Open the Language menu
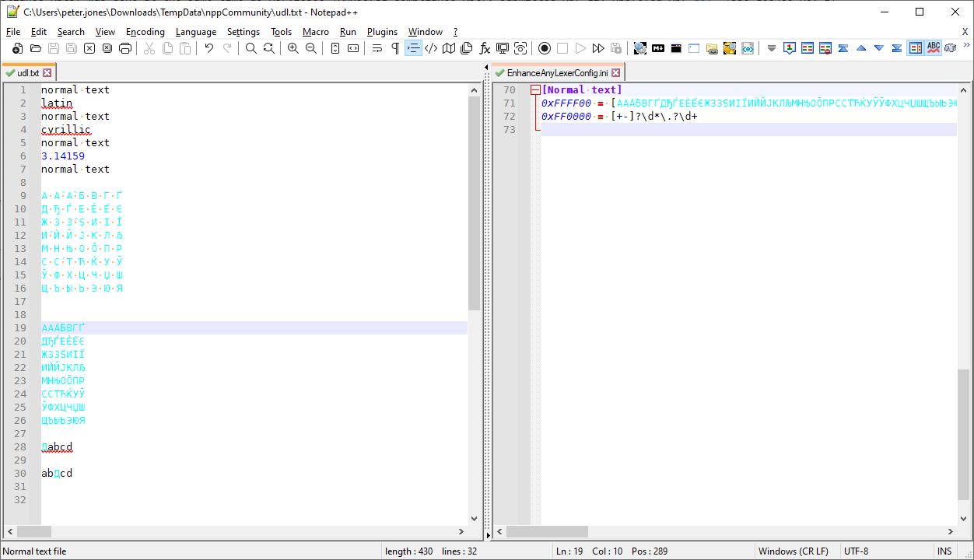 (x=196, y=32)
